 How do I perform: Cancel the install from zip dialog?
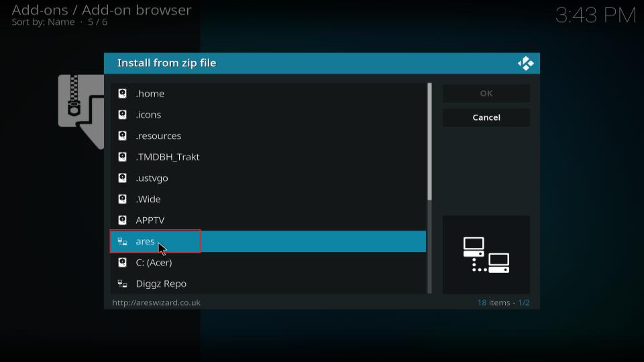click(x=486, y=117)
